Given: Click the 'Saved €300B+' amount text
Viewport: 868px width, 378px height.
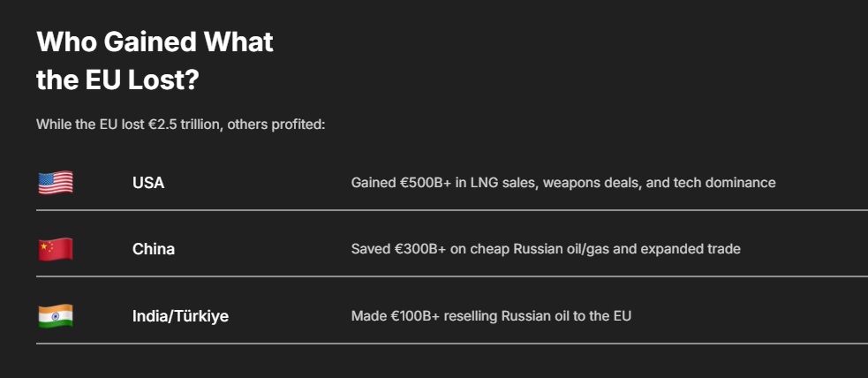Looking at the screenshot, I should click(x=398, y=249).
